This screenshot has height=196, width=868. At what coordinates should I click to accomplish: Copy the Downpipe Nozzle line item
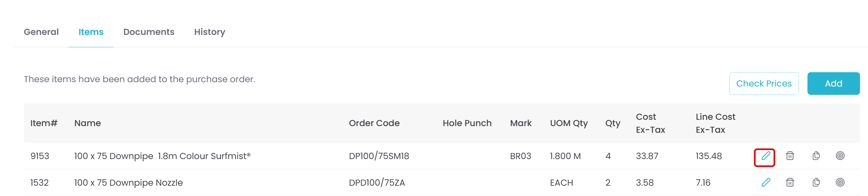[816, 182]
